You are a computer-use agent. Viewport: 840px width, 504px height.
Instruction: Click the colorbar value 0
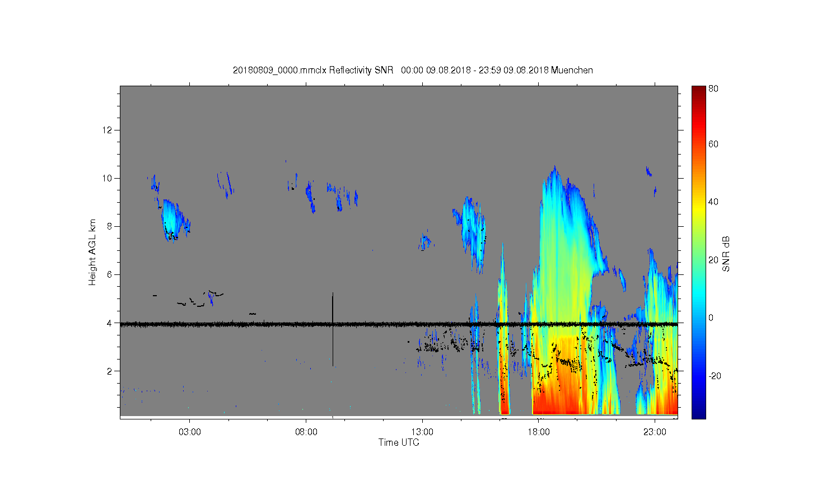tap(711, 318)
